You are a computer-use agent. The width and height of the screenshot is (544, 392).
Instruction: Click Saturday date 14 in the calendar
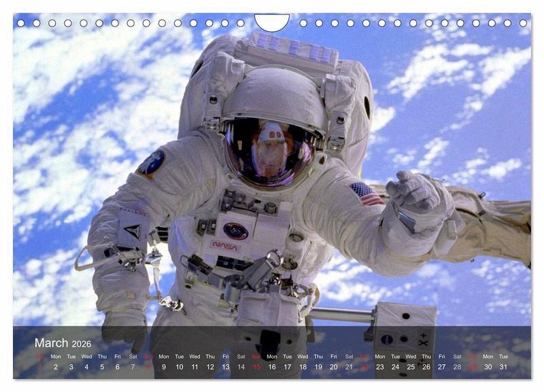tap(241, 367)
